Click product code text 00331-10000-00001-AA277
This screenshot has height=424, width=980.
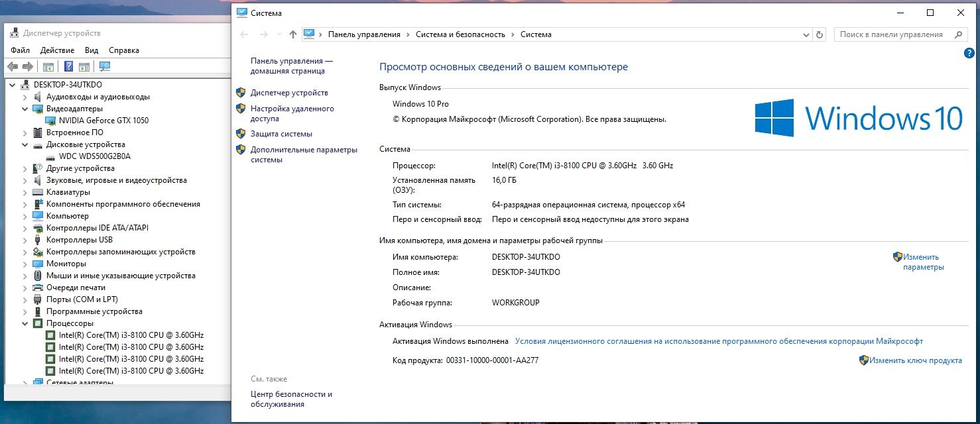(x=492, y=360)
